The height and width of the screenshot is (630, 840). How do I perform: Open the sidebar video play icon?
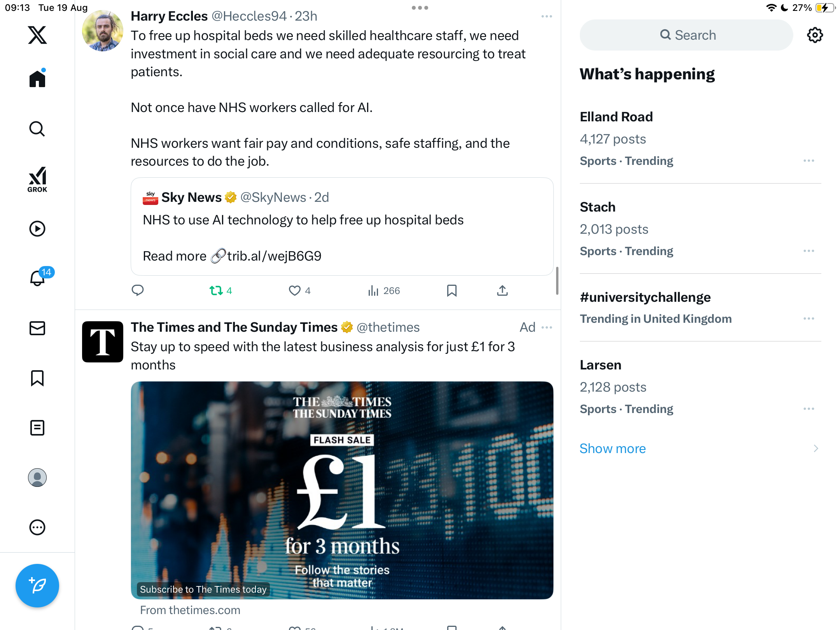[x=37, y=229]
